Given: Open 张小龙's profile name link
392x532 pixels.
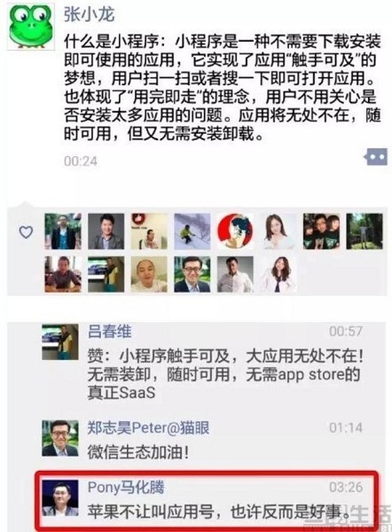Looking at the screenshot, I should coord(90,14).
